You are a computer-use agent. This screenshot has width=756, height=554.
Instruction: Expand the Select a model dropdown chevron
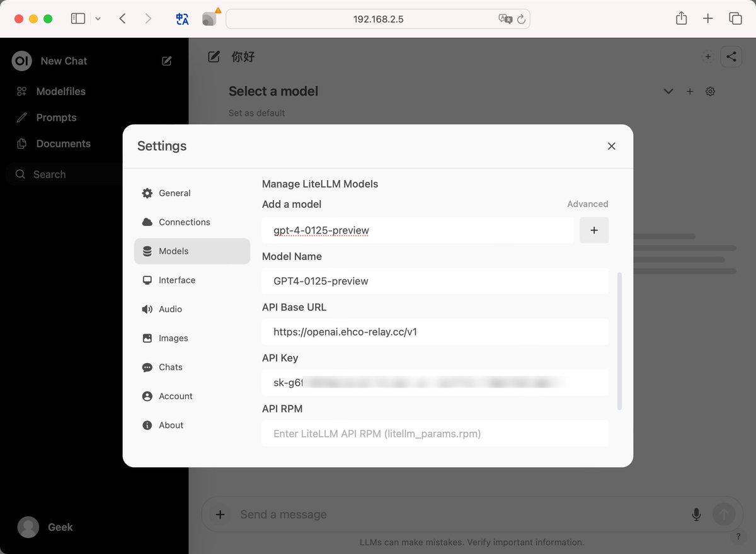(668, 91)
